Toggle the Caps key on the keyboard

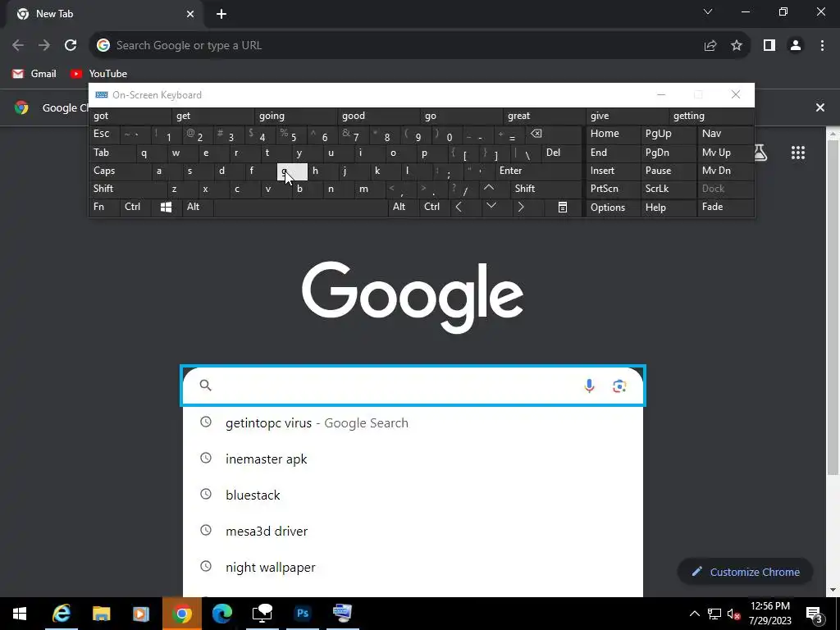click(x=118, y=171)
